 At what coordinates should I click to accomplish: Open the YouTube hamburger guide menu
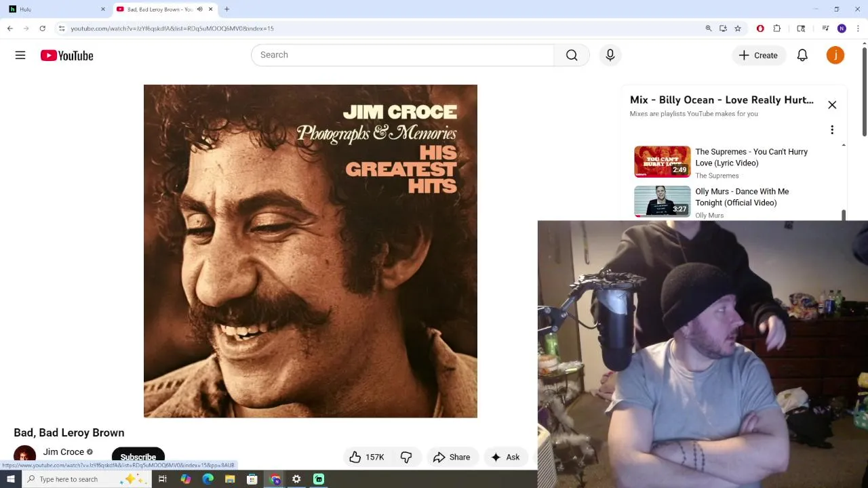coord(20,56)
